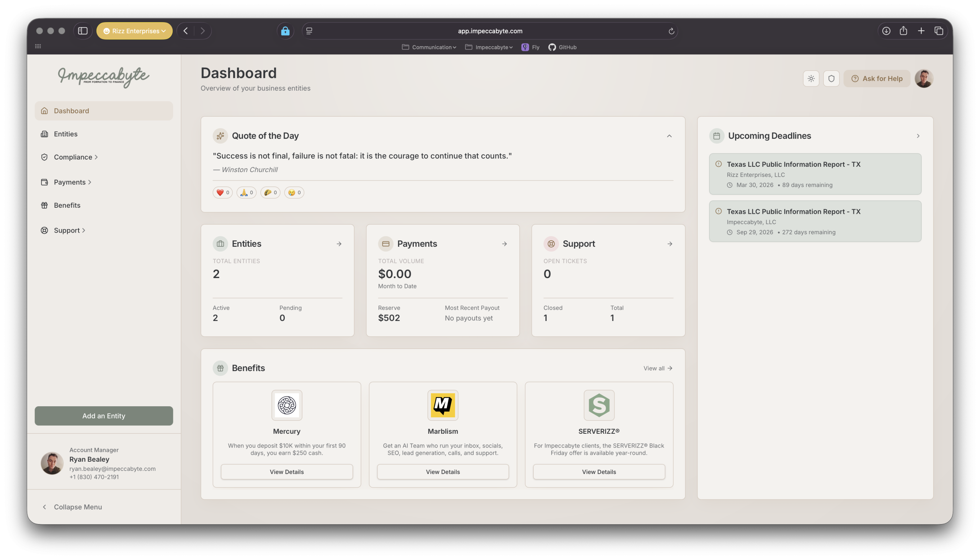The height and width of the screenshot is (560, 980).
Task: Click the heart reaction on quote
Action: [222, 192]
